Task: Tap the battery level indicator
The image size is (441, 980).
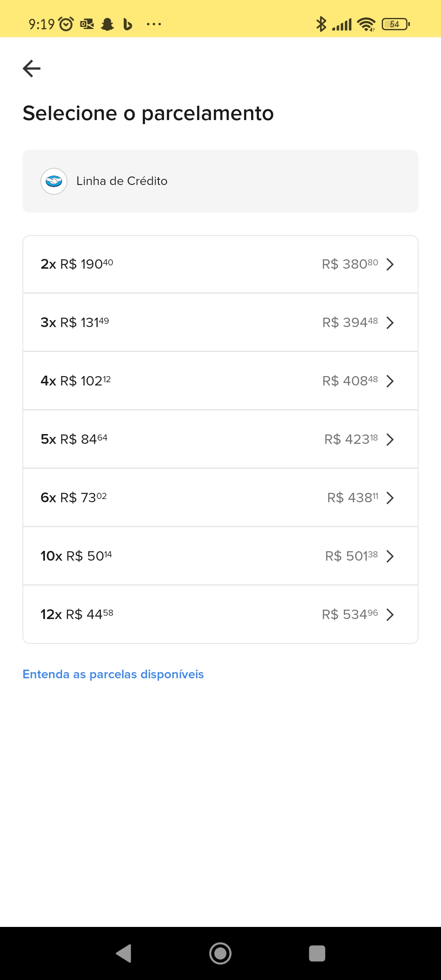Action: [395, 24]
